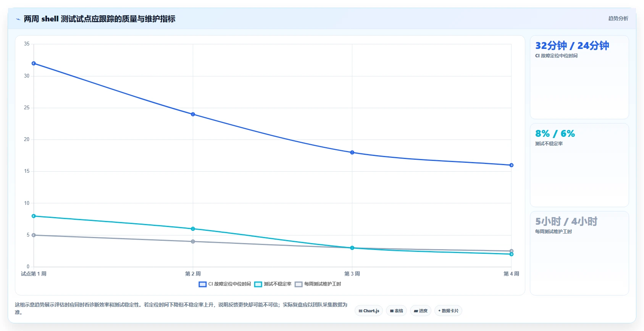Viewport: 644px width, 331px height.
Task: Hide the 每周测试维护工时 series via legend
Action: click(x=318, y=284)
